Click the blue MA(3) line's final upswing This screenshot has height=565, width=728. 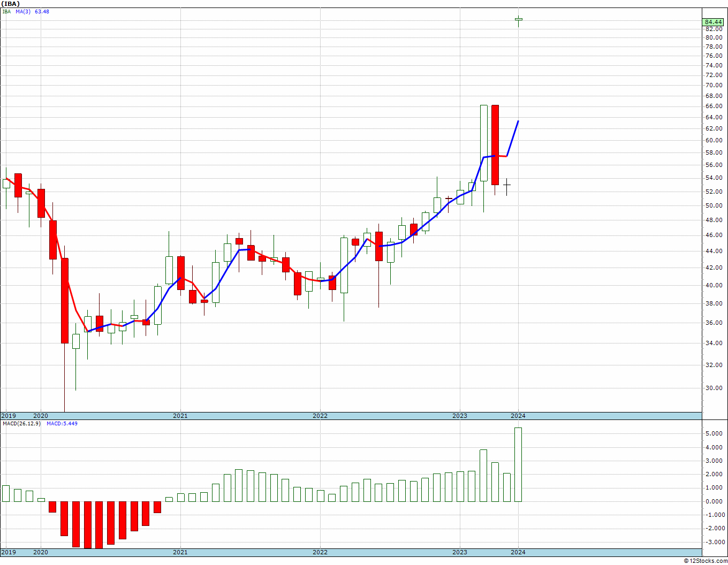pos(513,139)
